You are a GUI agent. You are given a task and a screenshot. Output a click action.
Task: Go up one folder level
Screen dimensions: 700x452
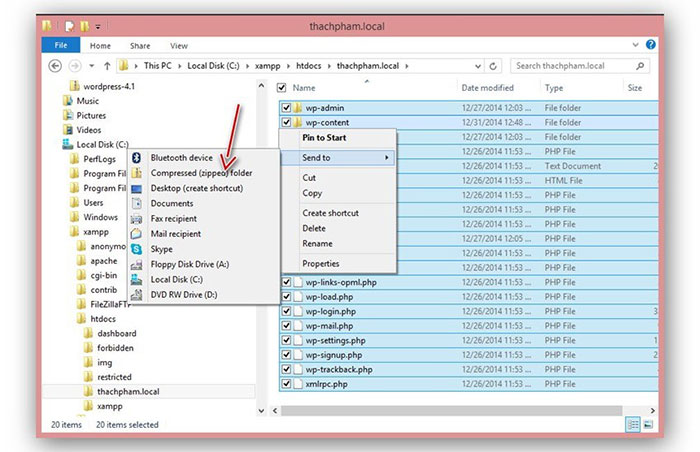(107, 66)
